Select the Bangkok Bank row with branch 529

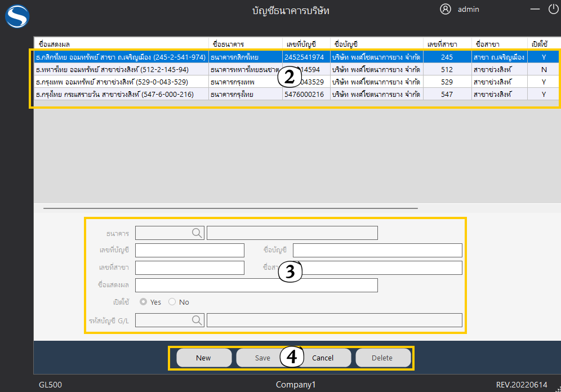pos(121,82)
